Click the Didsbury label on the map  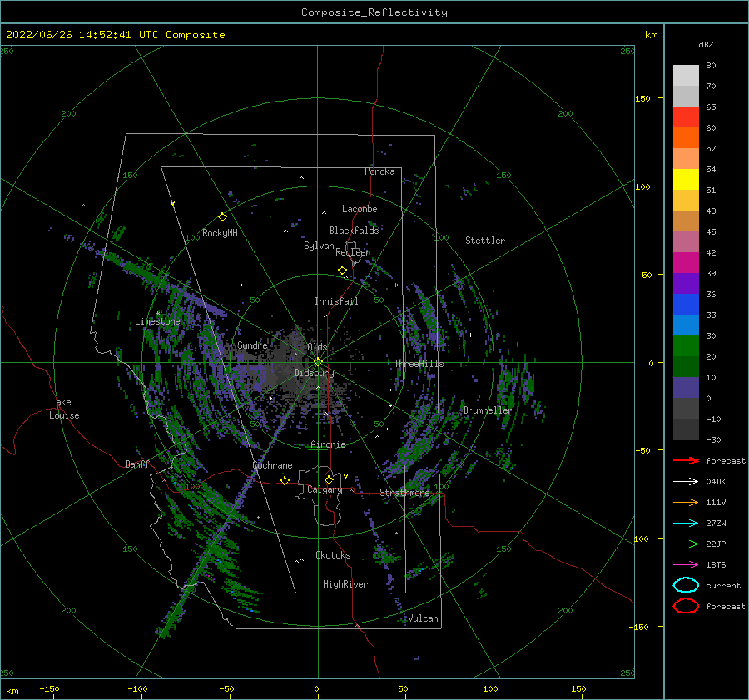314,373
